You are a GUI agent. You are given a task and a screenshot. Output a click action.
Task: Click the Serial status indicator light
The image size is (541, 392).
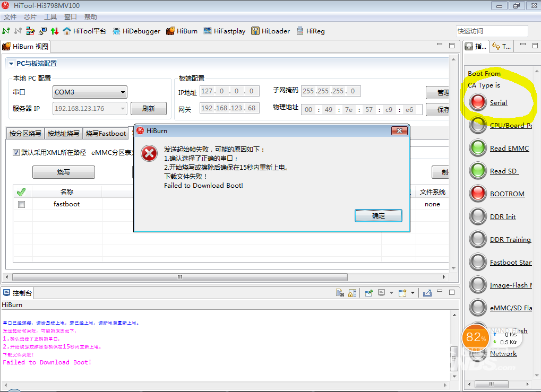coord(478,102)
